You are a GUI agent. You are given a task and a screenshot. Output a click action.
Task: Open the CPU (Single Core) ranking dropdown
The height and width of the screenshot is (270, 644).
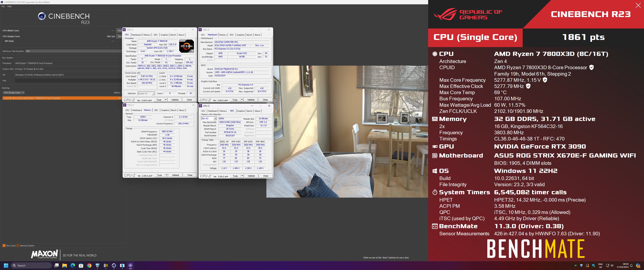[14, 93]
